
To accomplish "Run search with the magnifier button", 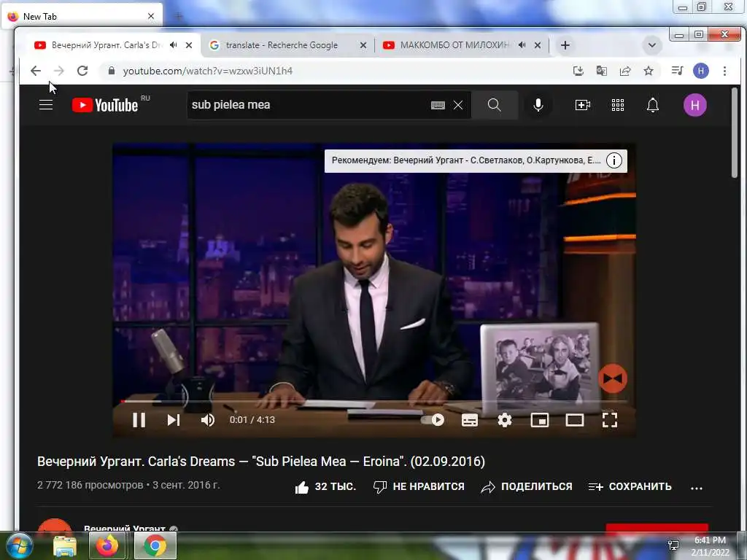I will coord(495,105).
